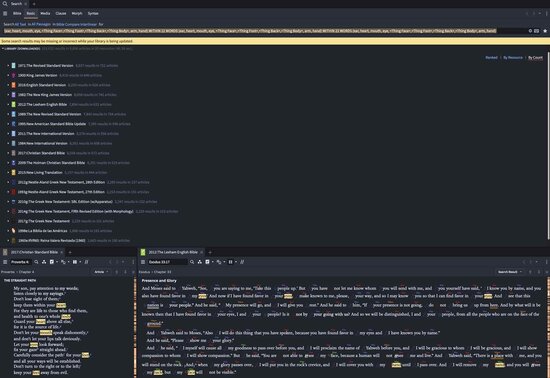Screen dimensions: 550x378
Task: Open the interlinear icon in Lexham toolbar
Action: coord(219,262)
